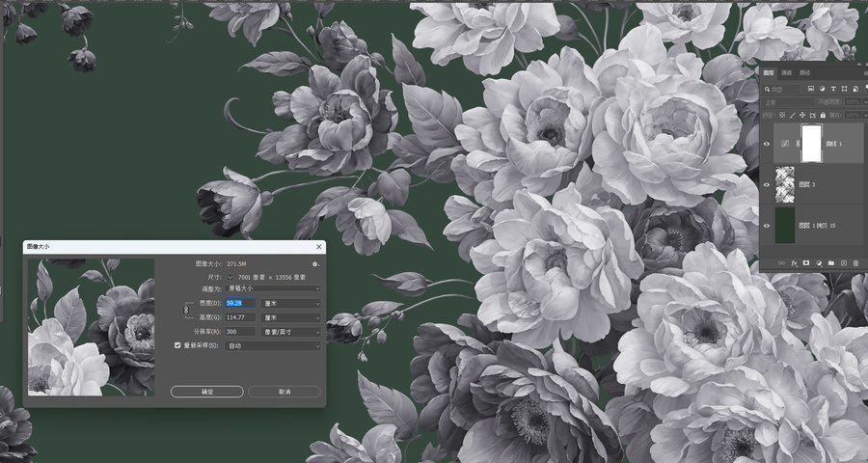Filter layers by type (T) icon
The height and width of the screenshot is (463, 868).
pyautogui.click(x=833, y=89)
